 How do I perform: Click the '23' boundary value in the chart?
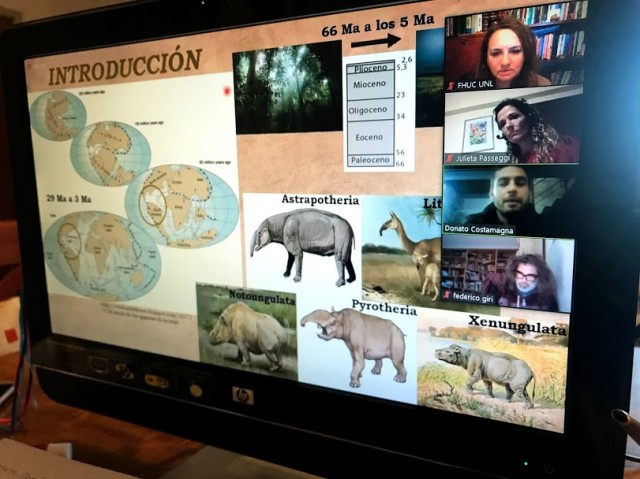(400, 95)
